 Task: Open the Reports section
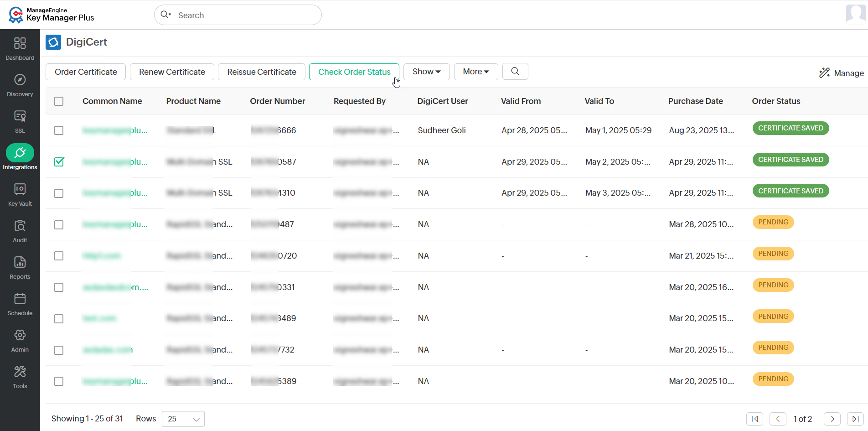point(20,267)
